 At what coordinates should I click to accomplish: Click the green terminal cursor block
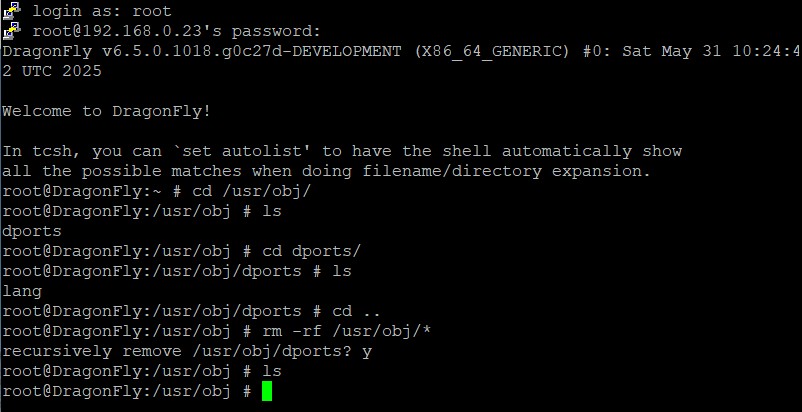coord(267,391)
